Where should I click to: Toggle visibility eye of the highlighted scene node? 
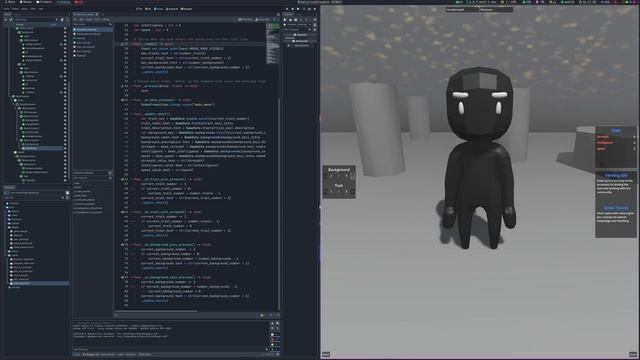point(65,148)
